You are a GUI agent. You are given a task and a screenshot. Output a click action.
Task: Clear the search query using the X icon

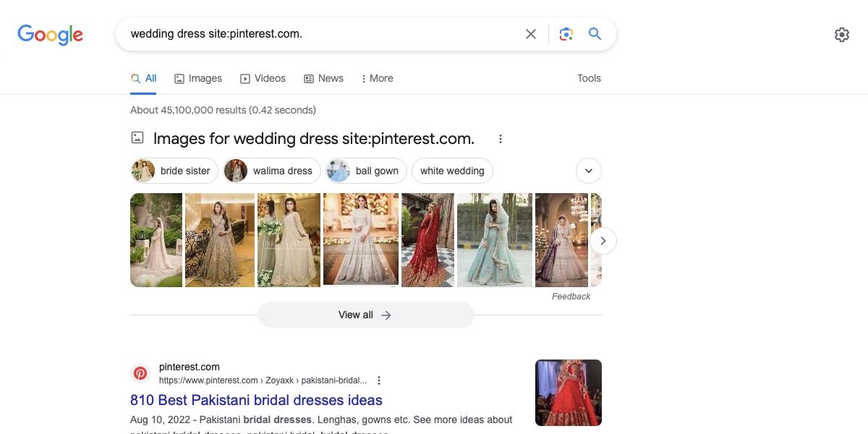point(530,33)
